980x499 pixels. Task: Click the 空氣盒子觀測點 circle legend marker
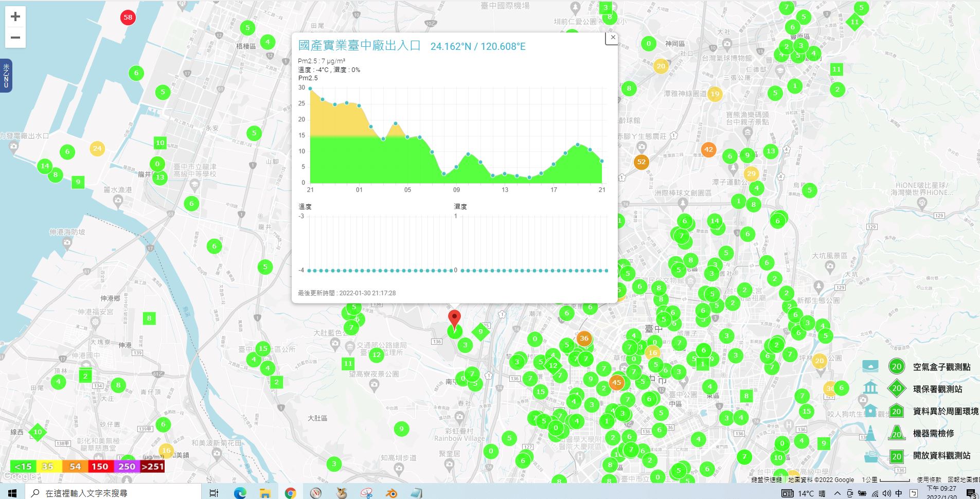pos(897,367)
